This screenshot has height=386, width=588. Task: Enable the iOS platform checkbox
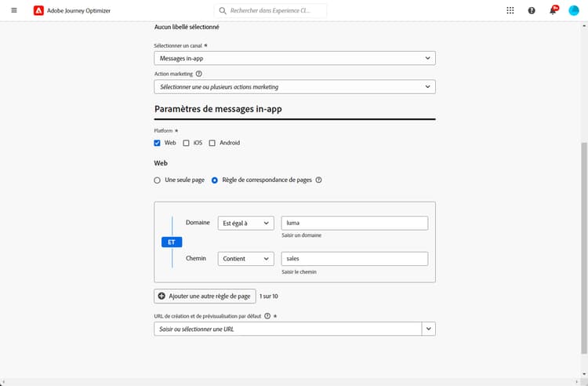(x=186, y=143)
